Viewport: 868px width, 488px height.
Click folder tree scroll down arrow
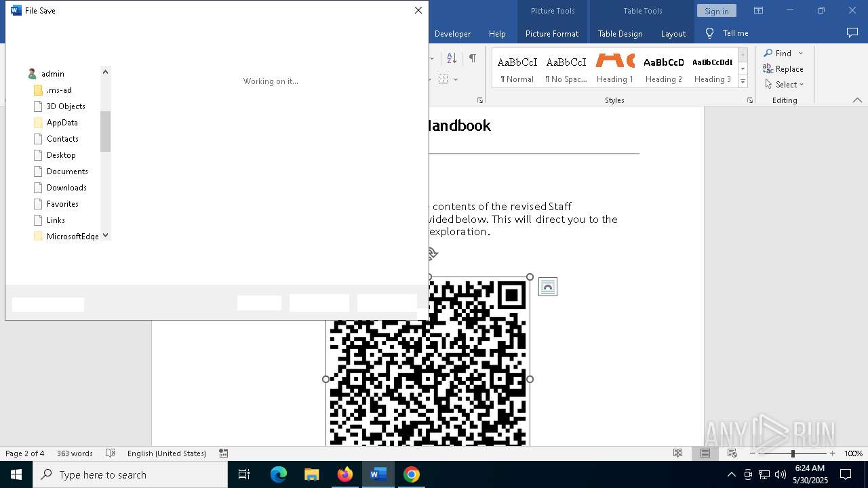[x=105, y=236]
